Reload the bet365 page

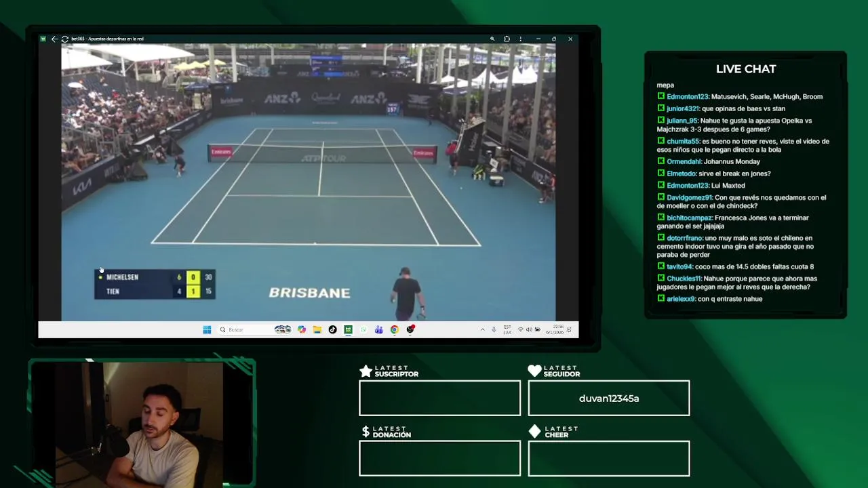click(x=64, y=39)
